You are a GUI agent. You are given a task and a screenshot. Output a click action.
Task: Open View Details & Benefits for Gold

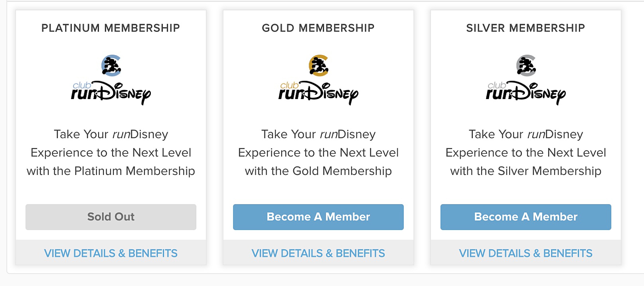(x=318, y=253)
